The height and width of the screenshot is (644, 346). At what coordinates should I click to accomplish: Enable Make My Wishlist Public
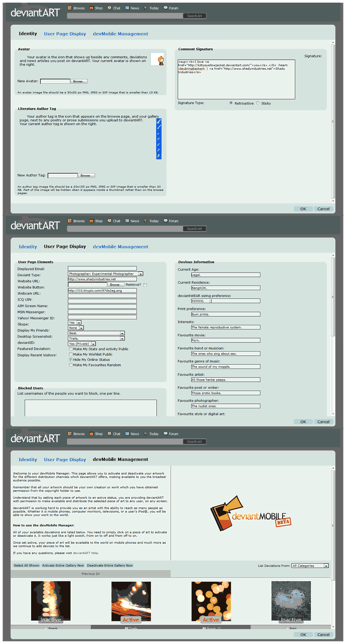71,354
